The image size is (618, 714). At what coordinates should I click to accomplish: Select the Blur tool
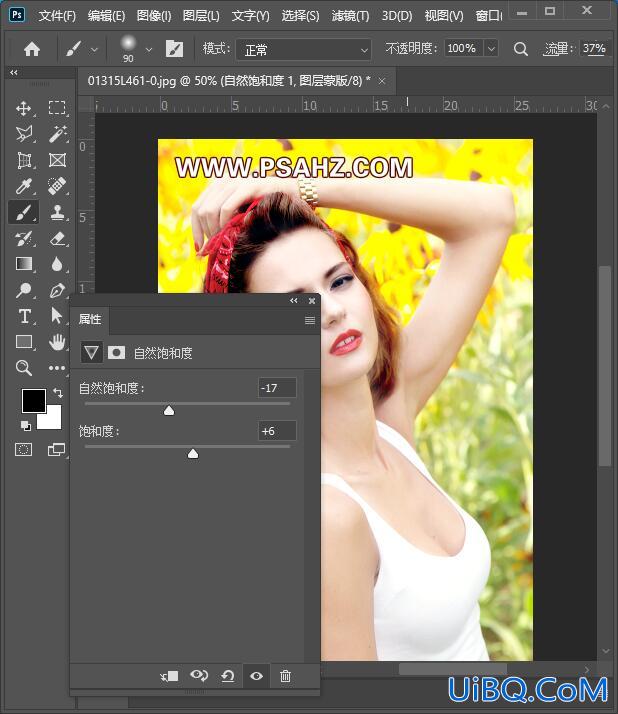coord(57,264)
